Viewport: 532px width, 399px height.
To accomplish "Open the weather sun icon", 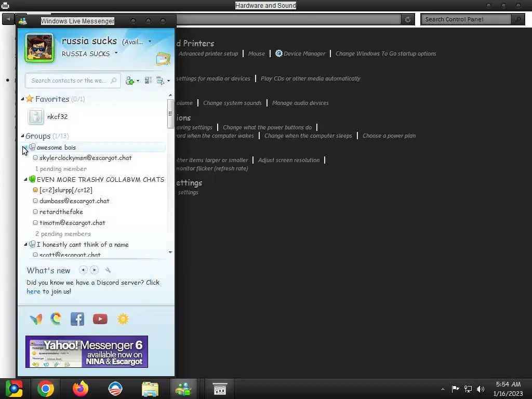I will (x=123, y=319).
